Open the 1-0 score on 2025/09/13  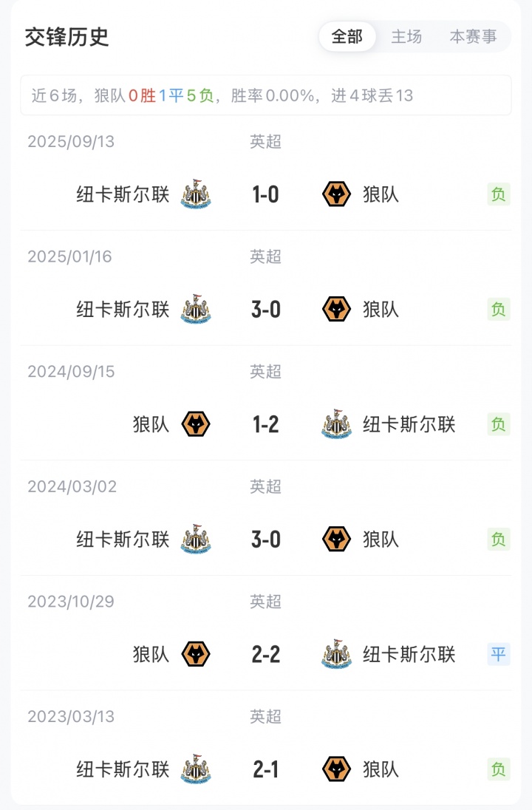(x=265, y=194)
